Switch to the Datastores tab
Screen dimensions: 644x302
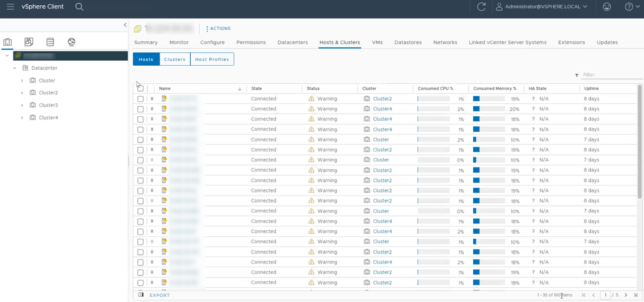(407, 43)
